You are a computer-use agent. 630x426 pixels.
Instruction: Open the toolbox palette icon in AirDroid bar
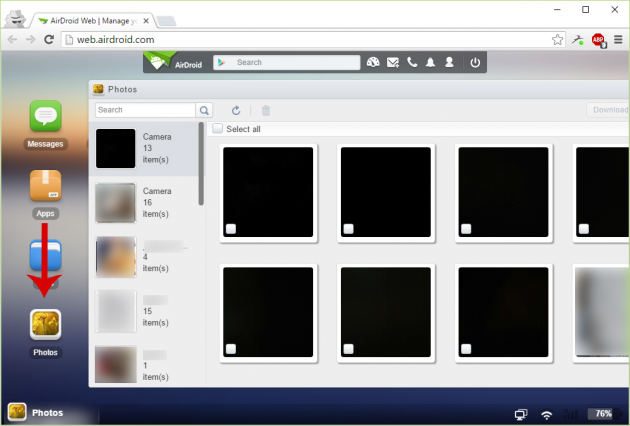[x=373, y=62]
